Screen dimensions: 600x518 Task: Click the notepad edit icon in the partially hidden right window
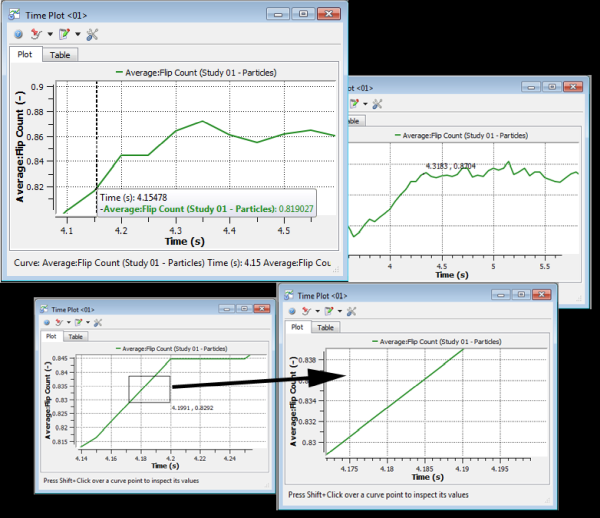pyautogui.click(x=355, y=103)
